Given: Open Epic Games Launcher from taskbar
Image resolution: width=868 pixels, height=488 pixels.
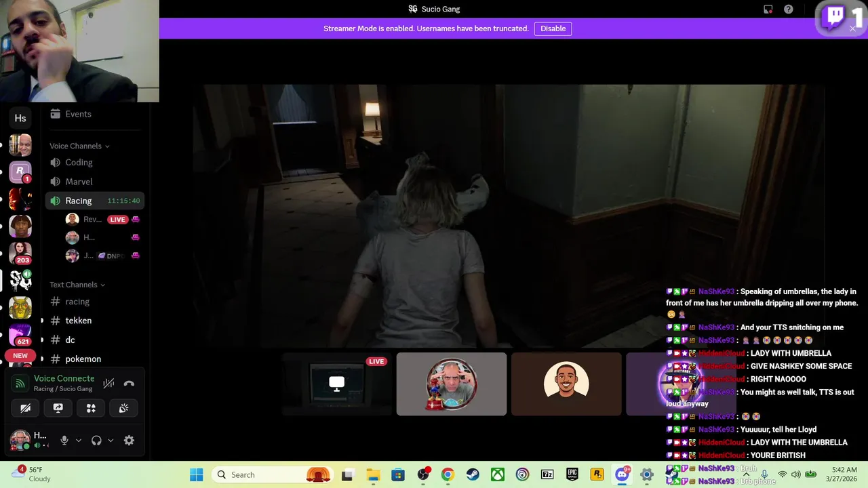Looking at the screenshot, I should pyautogui.click(x=572, y=474).
